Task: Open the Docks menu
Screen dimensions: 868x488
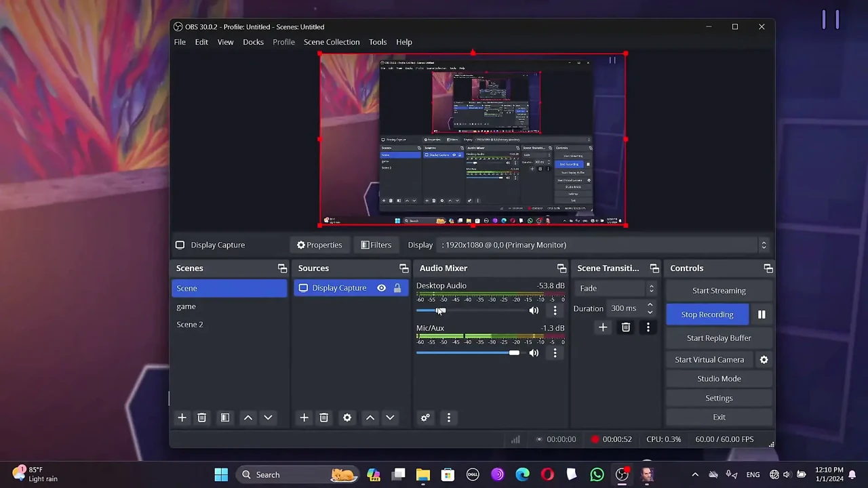Action: click(253, 42)
